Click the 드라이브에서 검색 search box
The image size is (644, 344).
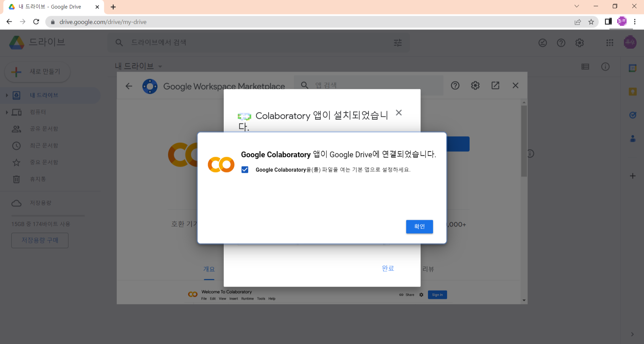[258, 43]
